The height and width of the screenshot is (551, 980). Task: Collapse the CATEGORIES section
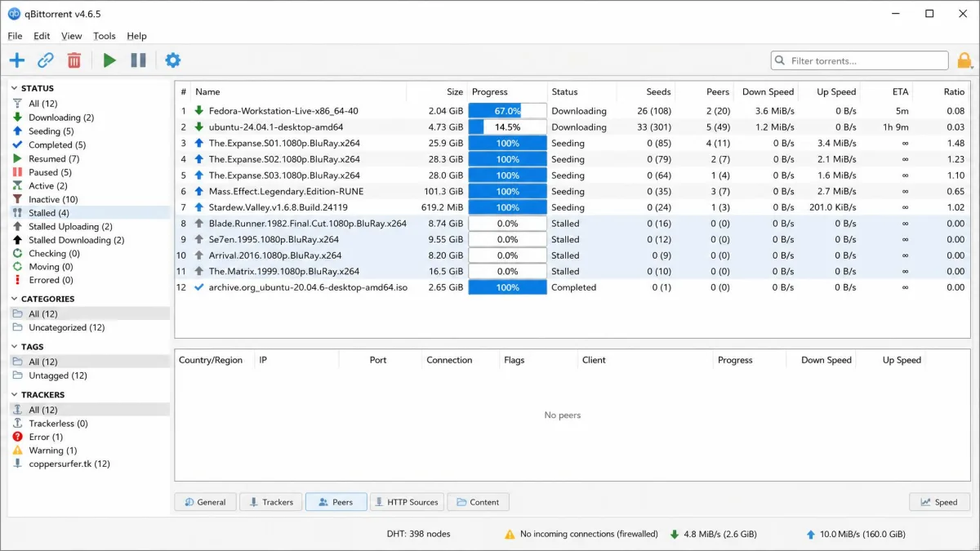click(14, 299)
